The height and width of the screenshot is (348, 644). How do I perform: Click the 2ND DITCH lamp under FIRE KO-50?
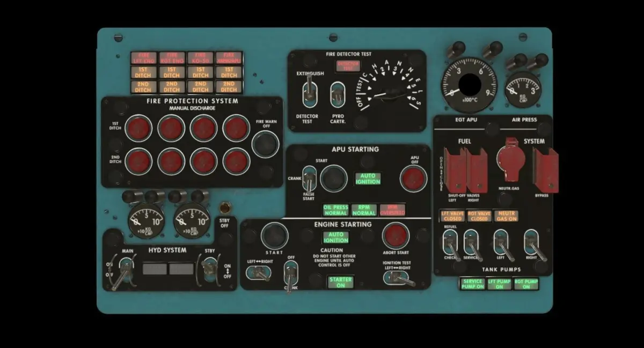[200, 87]
